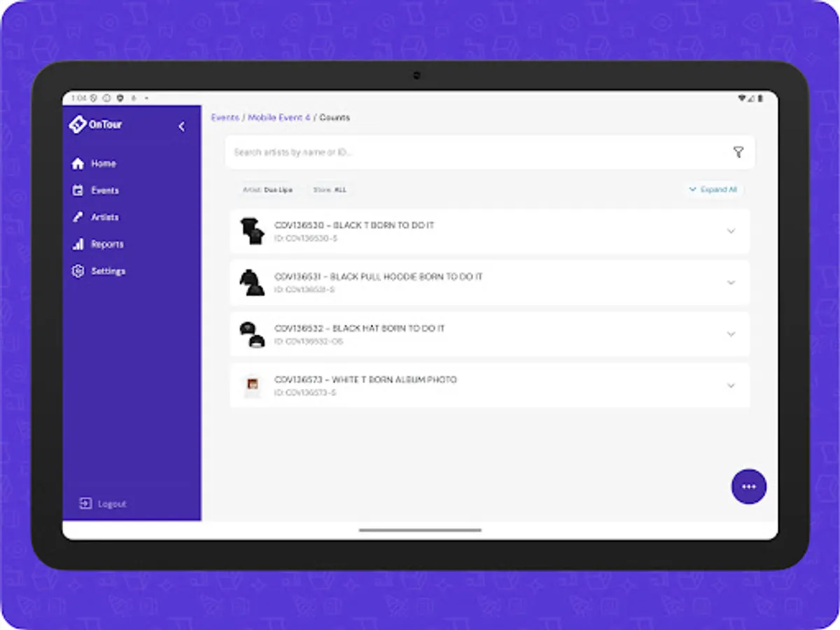Select the Events icon in the sidebar
This screenshot has width=840, height=630.
pos(78,190)
